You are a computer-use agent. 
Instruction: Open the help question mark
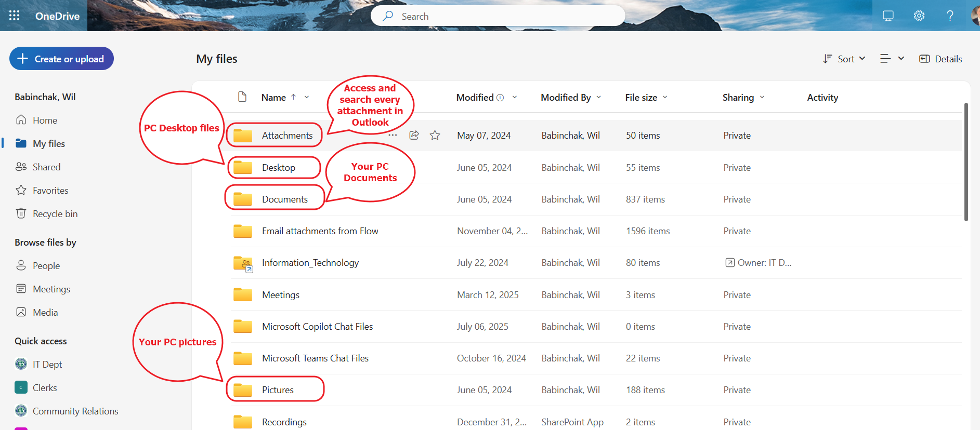pos(950,16)
